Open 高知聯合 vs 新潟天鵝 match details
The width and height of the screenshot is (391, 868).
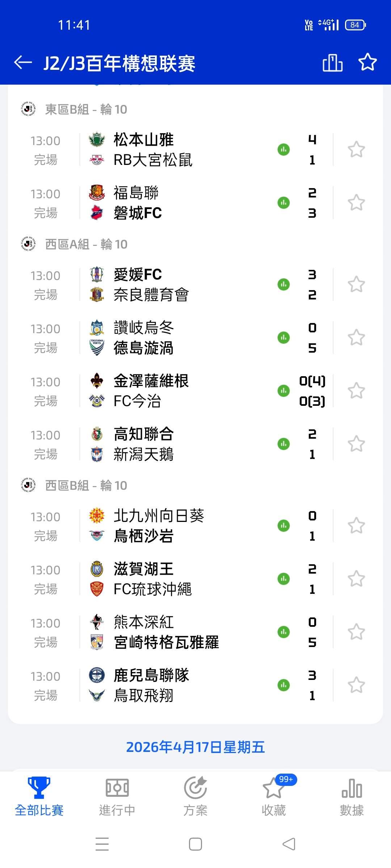click(174, 444)
